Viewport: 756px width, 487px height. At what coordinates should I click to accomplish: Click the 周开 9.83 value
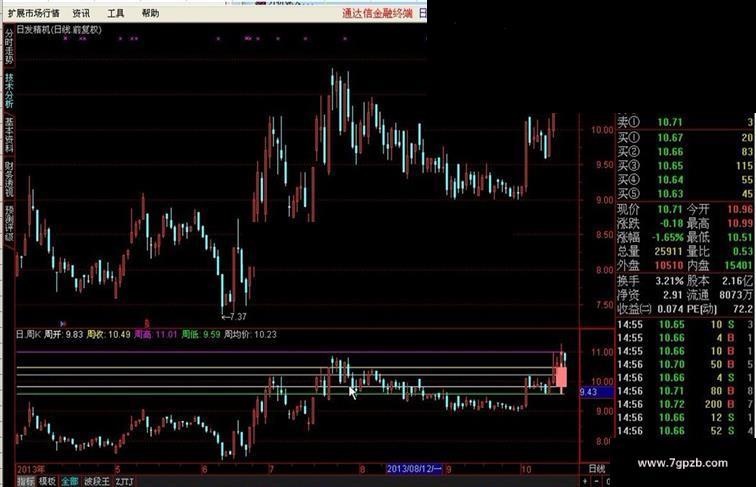(75, 334)
